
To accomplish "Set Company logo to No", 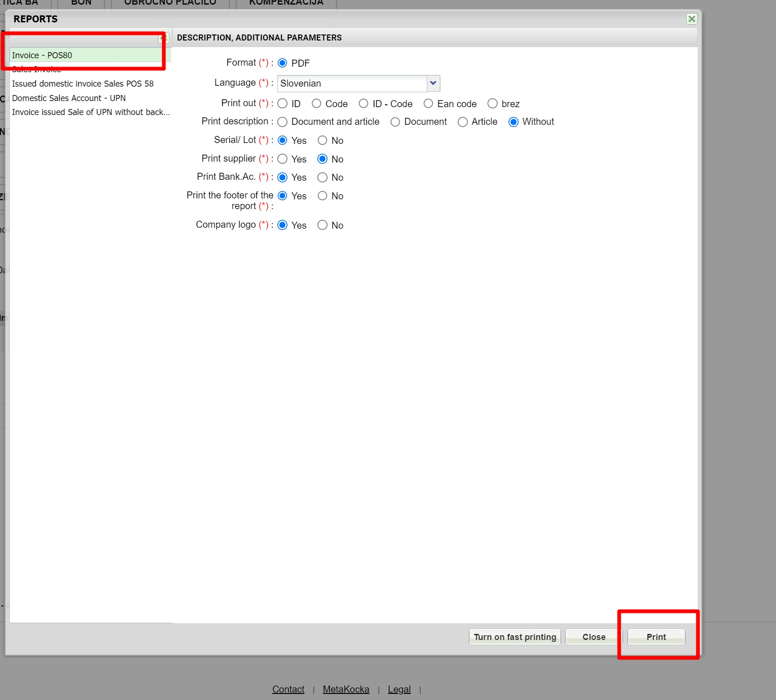I will [323, 225].
